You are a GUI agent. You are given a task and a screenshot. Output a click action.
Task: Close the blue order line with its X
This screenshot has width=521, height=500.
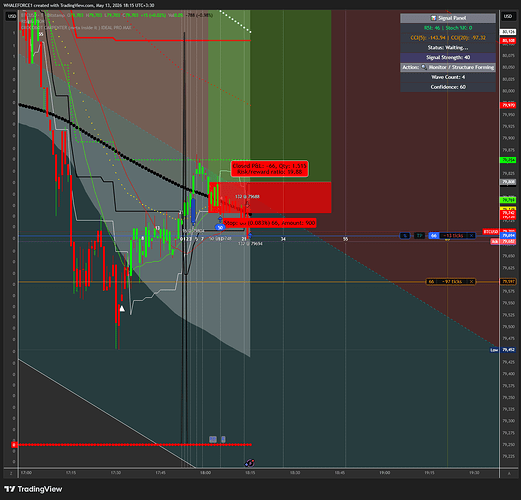[471, 236]
